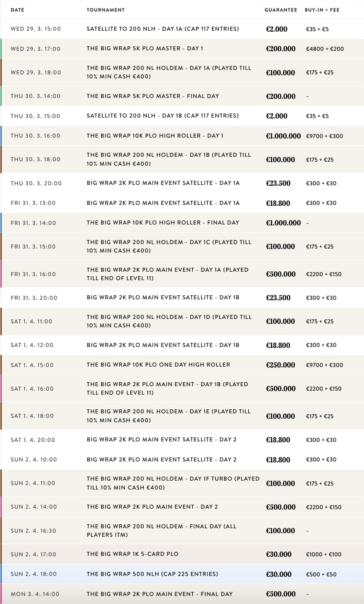
Task: Click the Mon 3. 4. 14:00 date
Action: click(35, 594)
